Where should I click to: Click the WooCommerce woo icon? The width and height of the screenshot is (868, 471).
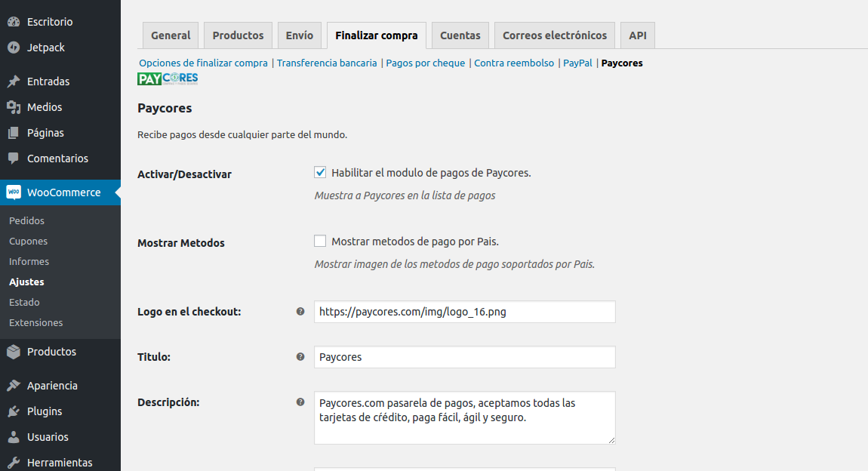[x=14, y=192]
